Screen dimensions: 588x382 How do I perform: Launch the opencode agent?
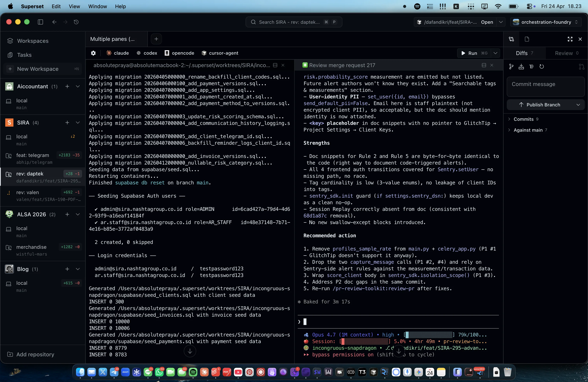point(179,53)
